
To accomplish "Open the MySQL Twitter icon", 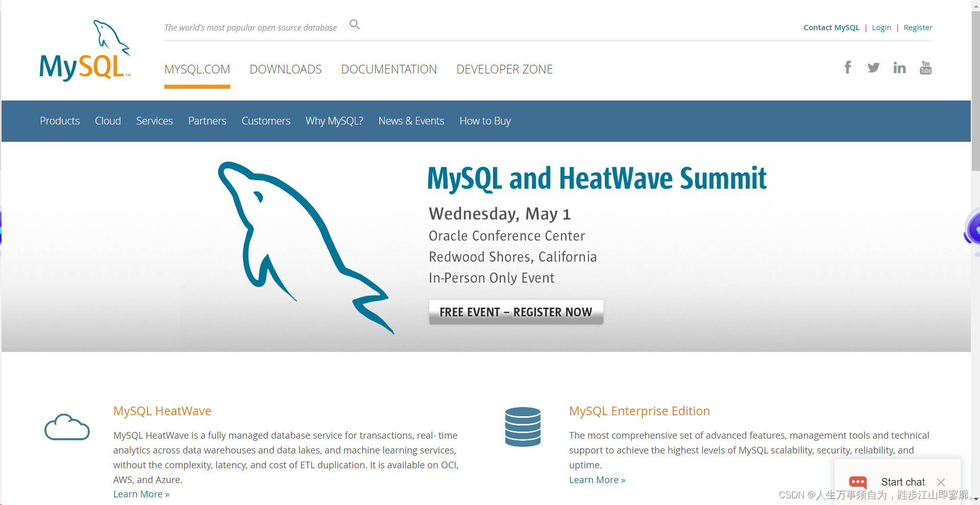I will click(x=873, y=67).
